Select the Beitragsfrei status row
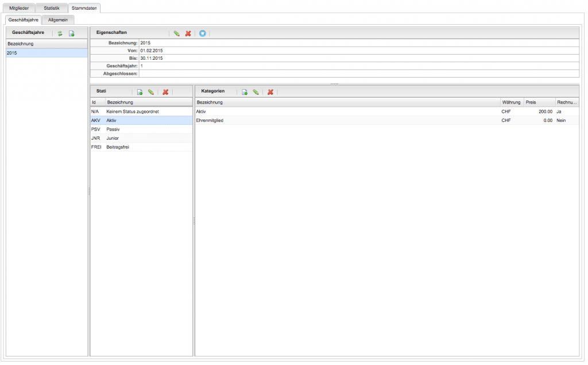This screenshot has height=365, width=588. (141, 147)
